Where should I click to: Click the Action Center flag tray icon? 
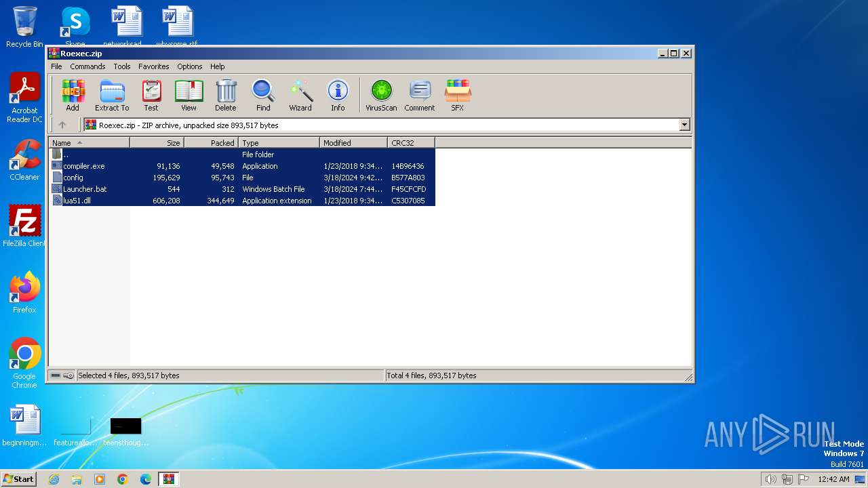pos(804,479)
